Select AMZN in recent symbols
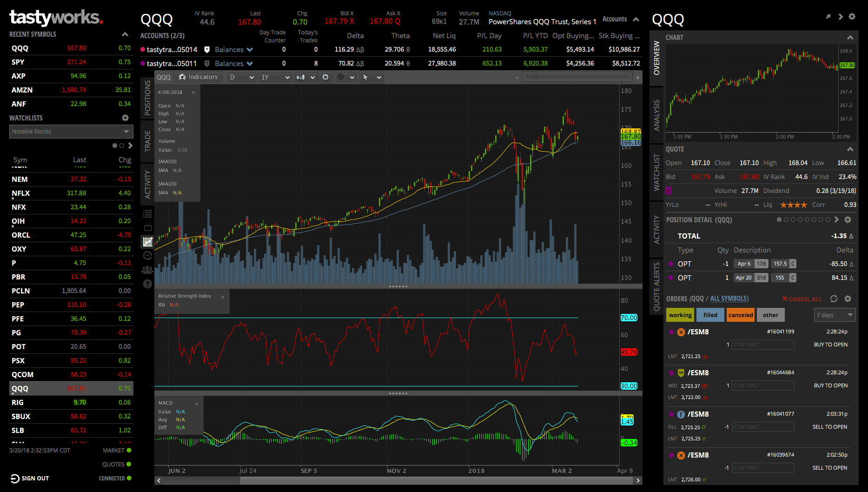Image resolution: width=868 pixels, height=492 pixels. click(71, 90)
